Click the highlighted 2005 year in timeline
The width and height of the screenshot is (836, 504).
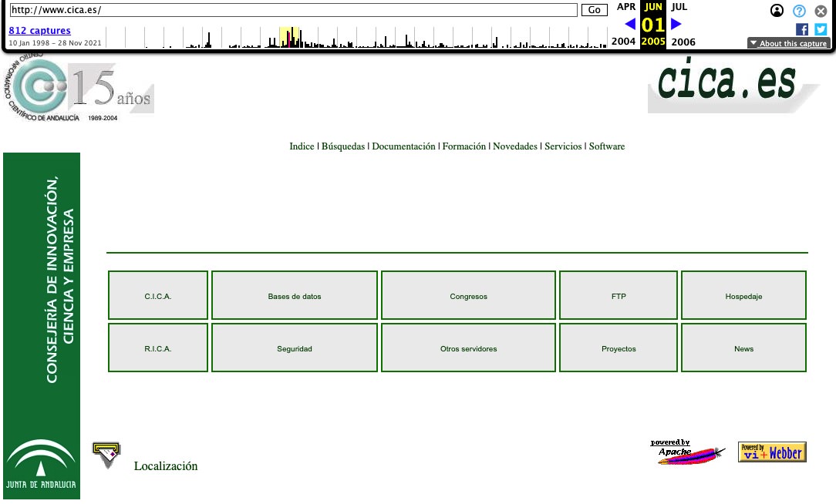[x=653, y=42]
